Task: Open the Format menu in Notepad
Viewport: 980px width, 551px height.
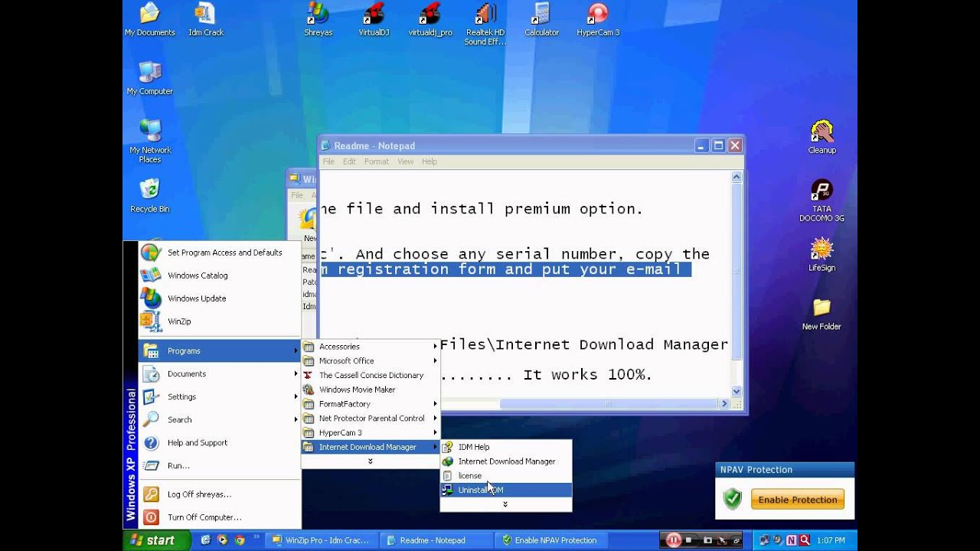Action: coord(376,161)
